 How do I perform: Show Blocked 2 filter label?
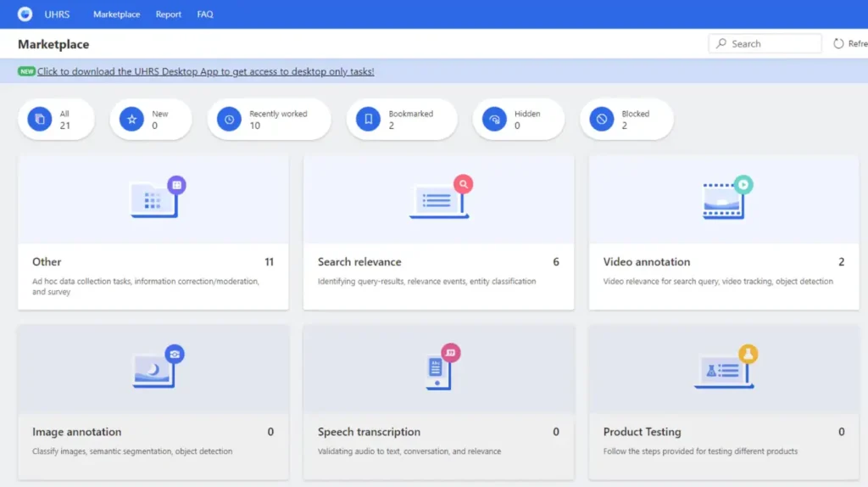point(635,120)
